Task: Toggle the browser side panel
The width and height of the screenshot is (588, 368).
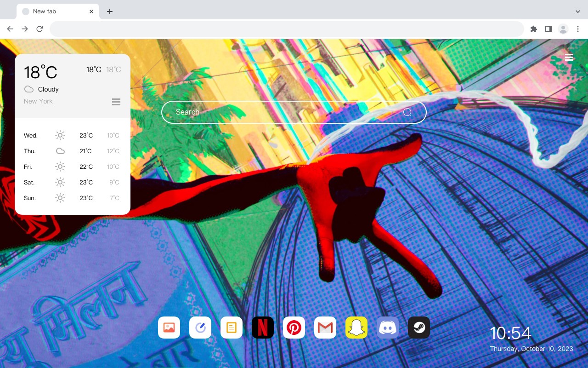Action: (548, 29)
